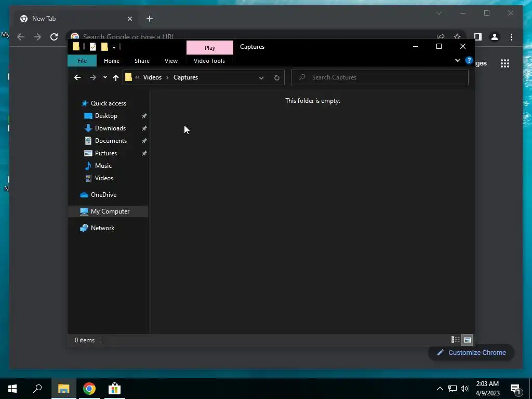Open Videos in navigation pane
This screenshot has width=532, height=399.
point(104,178)
